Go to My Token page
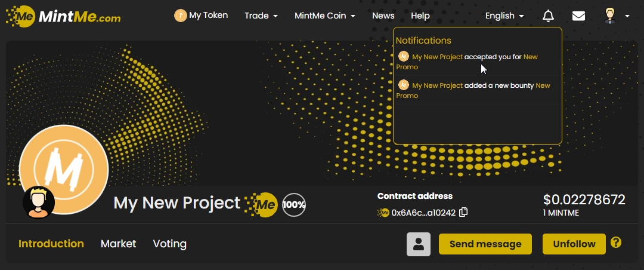Viewport: 644px width, 270px height. [x=201, y=16]
